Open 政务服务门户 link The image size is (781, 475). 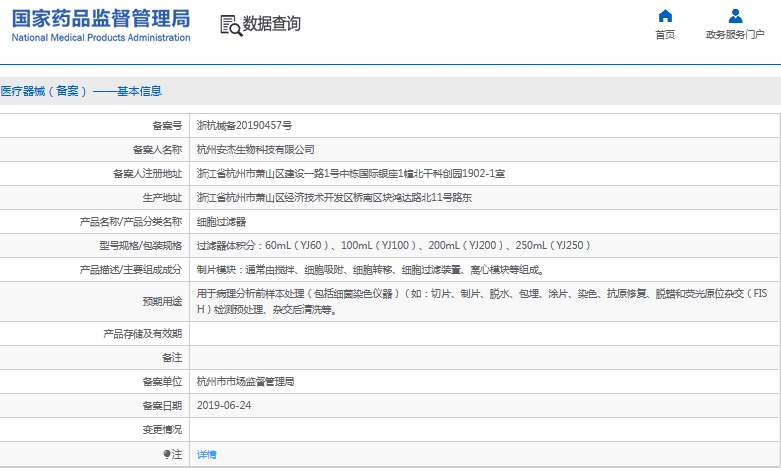(x=735, y=34)
